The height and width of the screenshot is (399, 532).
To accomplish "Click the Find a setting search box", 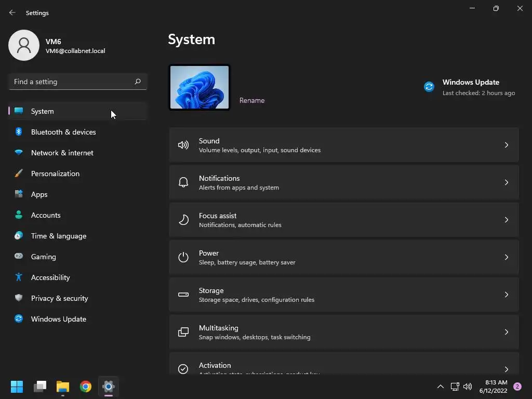I will (x=78, y=82).
